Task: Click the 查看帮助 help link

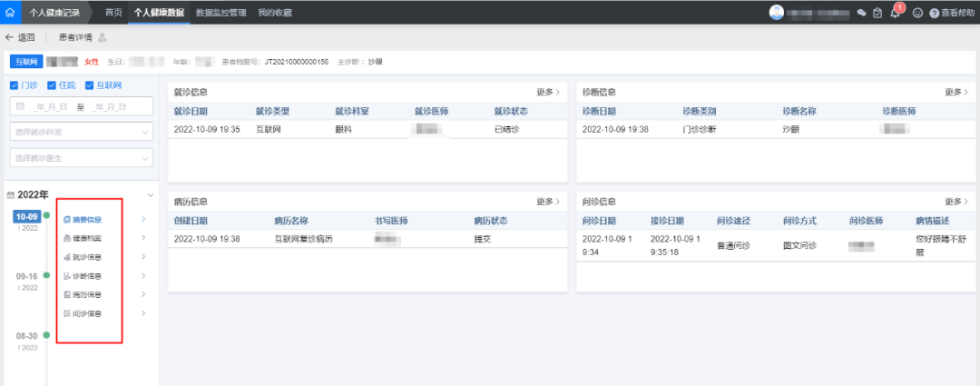Action: (x=957, y=13)
